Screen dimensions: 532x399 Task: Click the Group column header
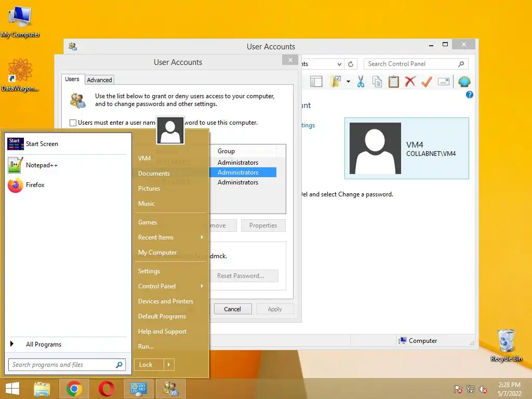[x=245, y=151]
